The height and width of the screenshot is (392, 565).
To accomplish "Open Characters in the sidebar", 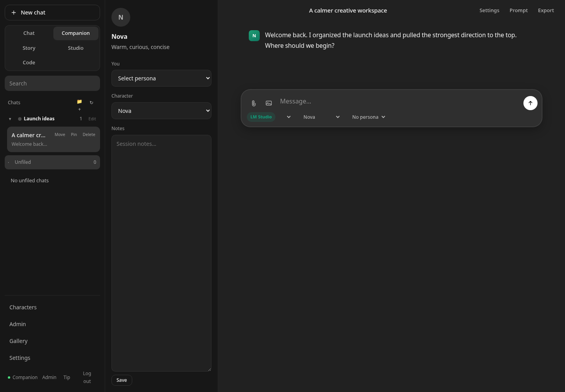I will tap(52, 307).
